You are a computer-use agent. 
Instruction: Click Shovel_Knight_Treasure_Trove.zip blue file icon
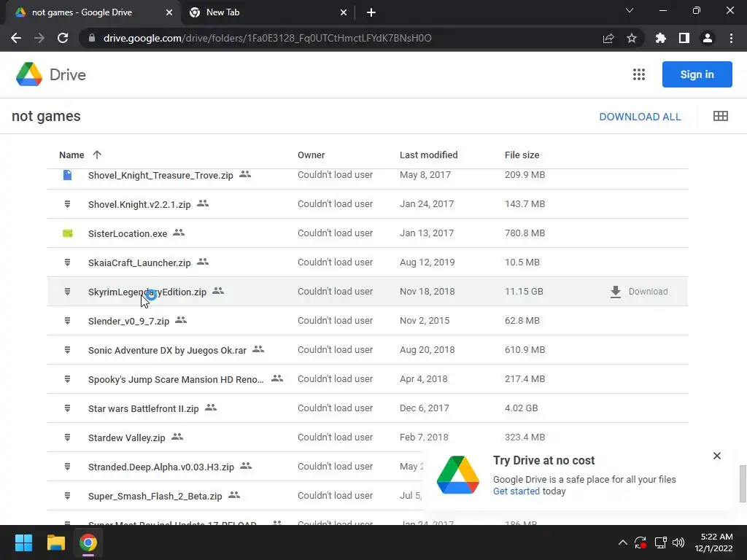pyautogui.click(x=68, y=175)
